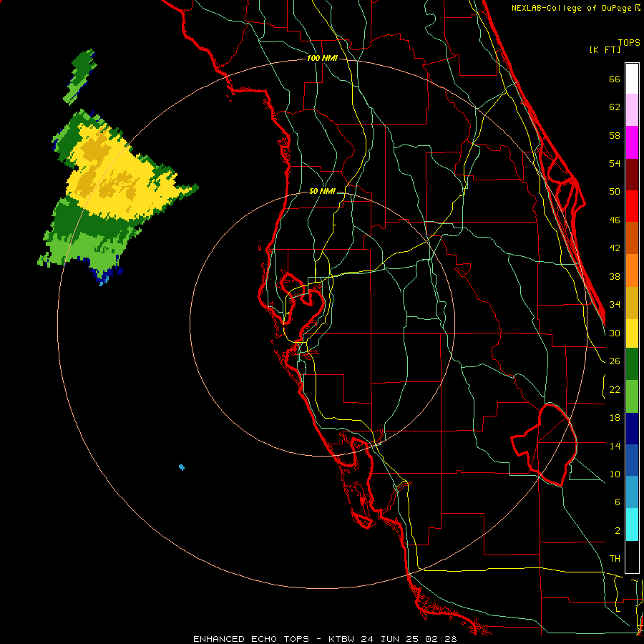Click the orange 42 kft legend swatch
Screen dimensions: 644x644
pos(632,270)
